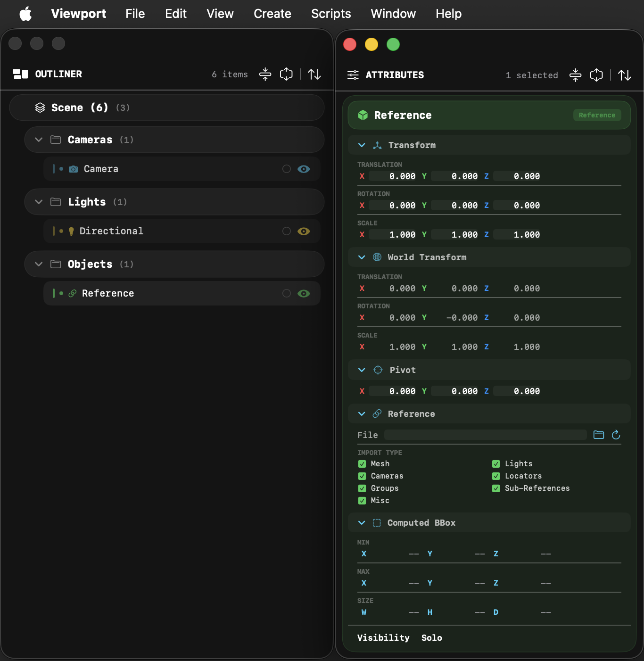The image size is (644, 661).
Task: Disable the Sub-References import checkbox
Action: tap(496, 488)
